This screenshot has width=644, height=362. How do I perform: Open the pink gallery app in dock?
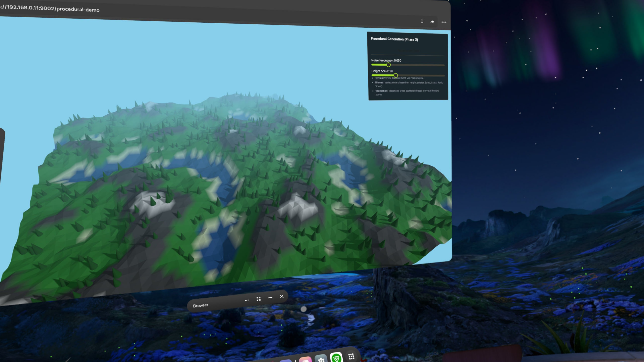[x=305, y=360]
